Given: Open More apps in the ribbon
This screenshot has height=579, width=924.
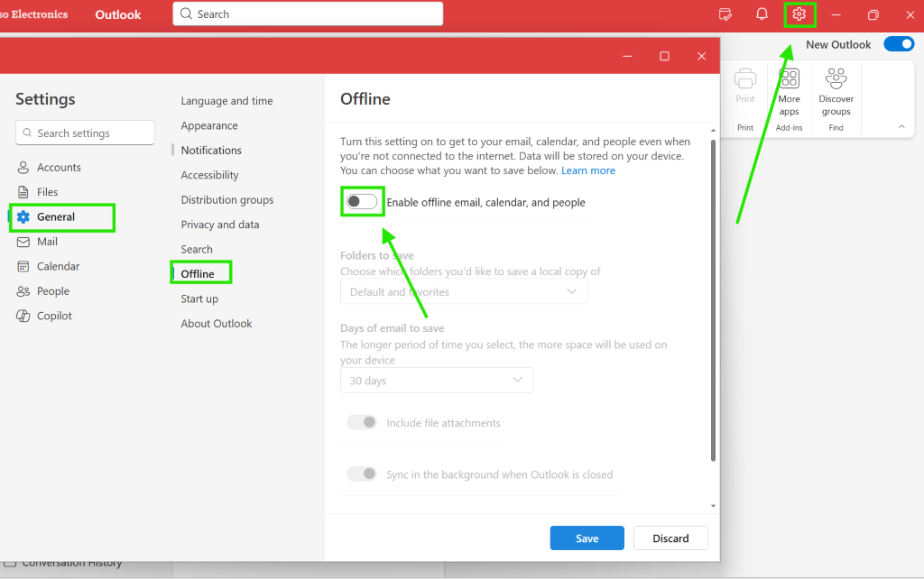Looking at the screenshot, I should [789, 92].
